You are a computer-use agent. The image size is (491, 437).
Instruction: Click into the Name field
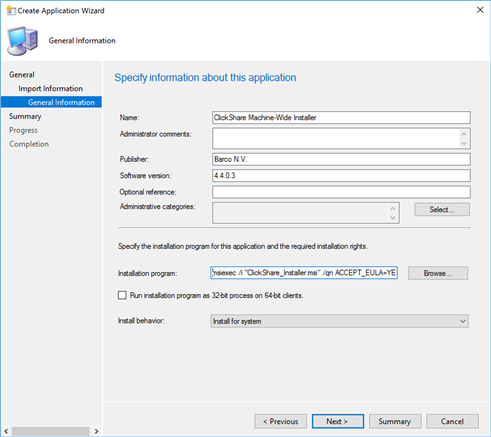click(x=341, y=117)
